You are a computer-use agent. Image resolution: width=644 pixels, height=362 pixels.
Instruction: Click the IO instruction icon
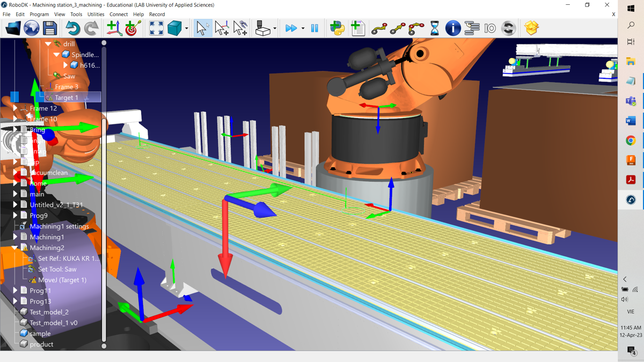(490, 28)
